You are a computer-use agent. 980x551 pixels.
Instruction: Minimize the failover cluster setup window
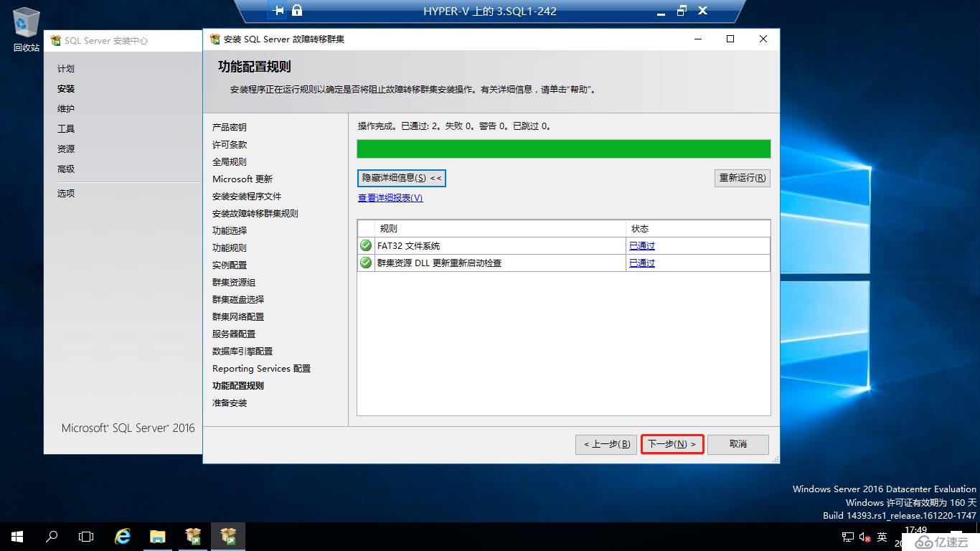[697, 39]
